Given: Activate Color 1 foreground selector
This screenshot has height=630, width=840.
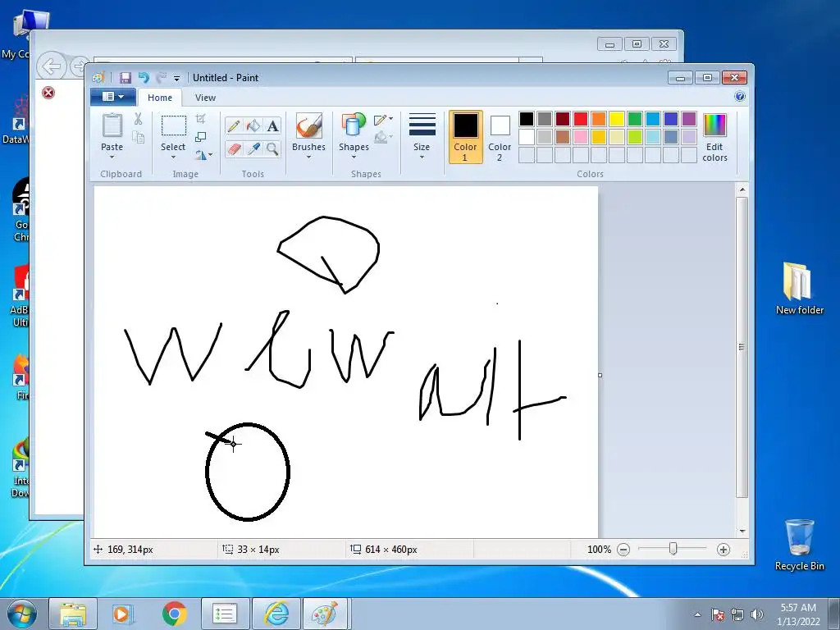Looking at the screenshot, I should [466, 137].
